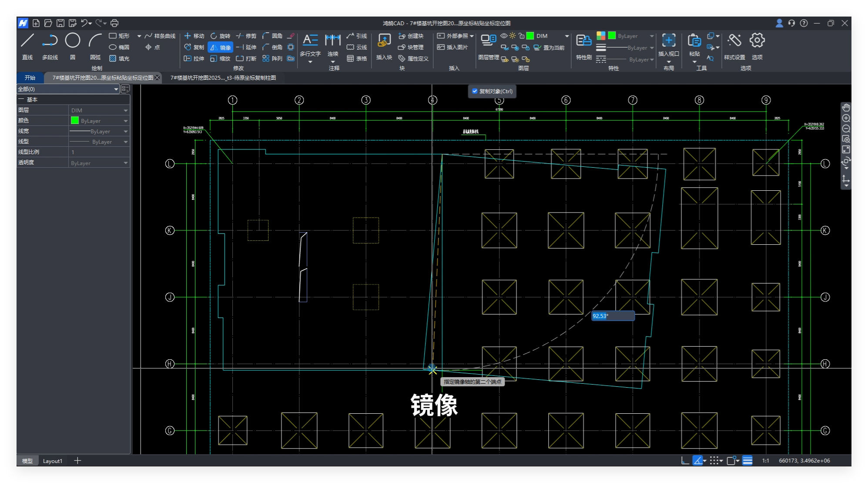
Task: Click the pan hand icon on the navigation bar
Action: point(846,108)
